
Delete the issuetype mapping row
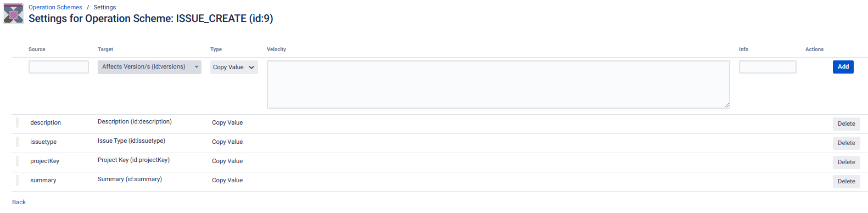coord(846,143)
